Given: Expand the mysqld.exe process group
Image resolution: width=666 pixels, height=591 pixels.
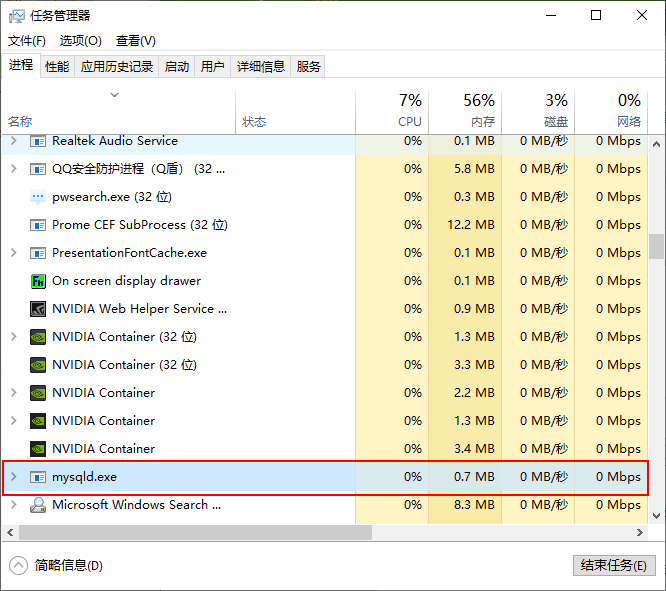Looking at the screenshot, I should [13, 477].
